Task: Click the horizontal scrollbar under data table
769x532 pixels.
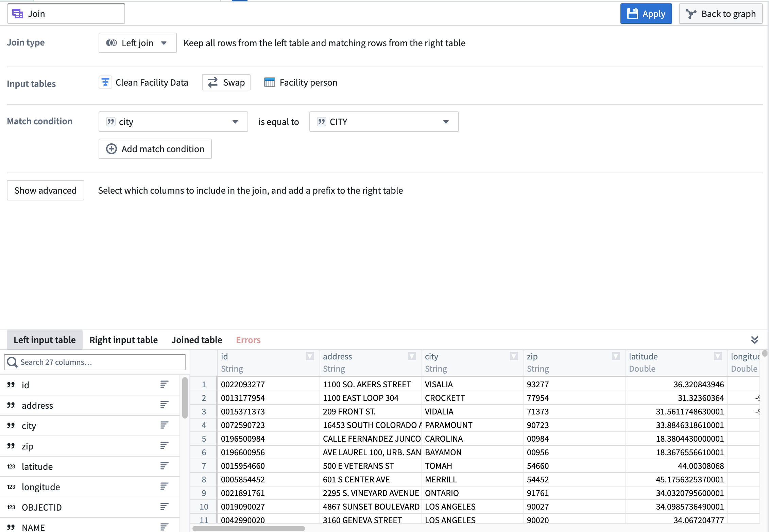Action: tap(249, 529)
